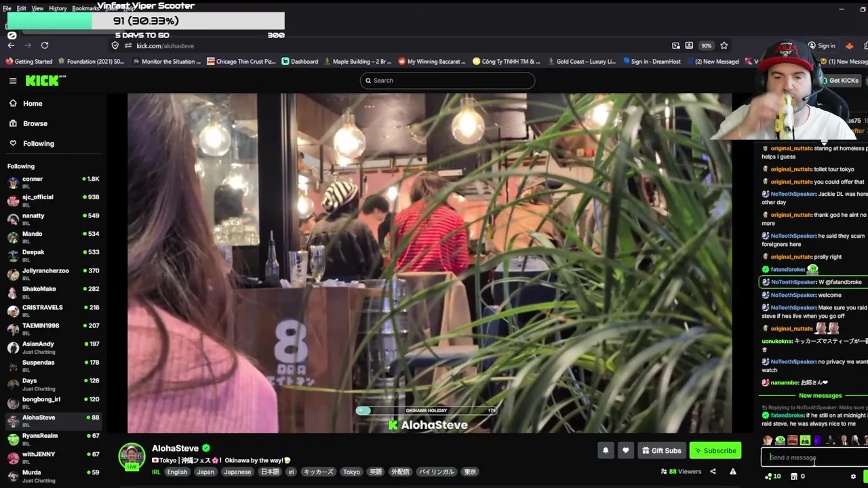This screenshot has width=868, height=488.
Task: Open the View menu
Action: (37, 8)
